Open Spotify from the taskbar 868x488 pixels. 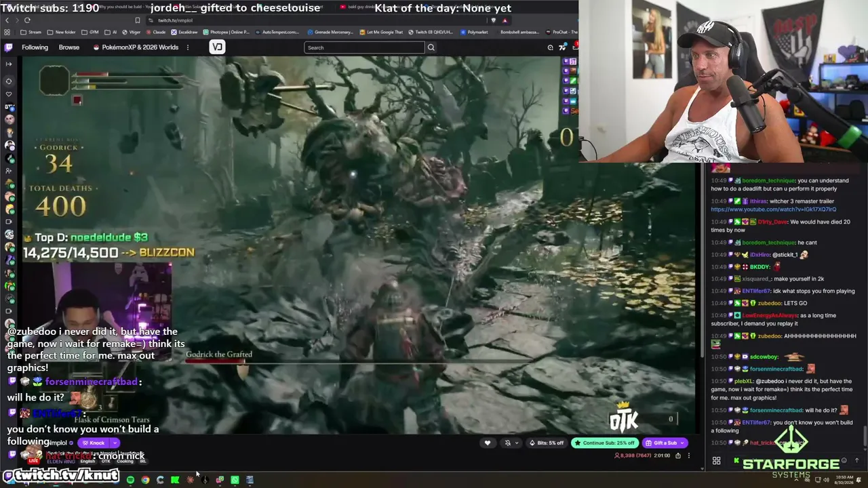[x=130, y=480]
